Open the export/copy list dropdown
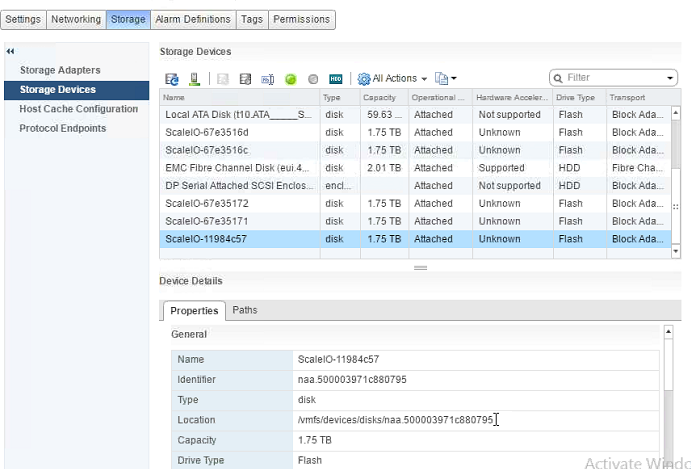This screenshot has width=691, height=469. pos(446,78)
